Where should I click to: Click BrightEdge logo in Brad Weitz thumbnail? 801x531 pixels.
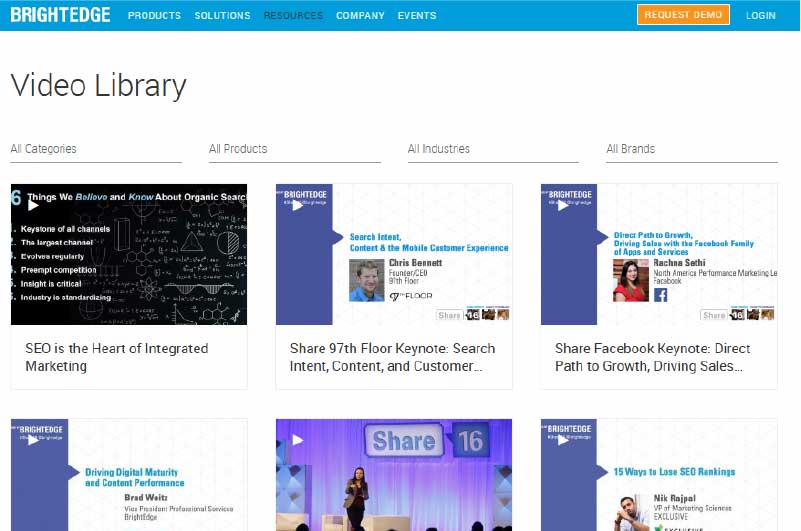pos(40,432)
